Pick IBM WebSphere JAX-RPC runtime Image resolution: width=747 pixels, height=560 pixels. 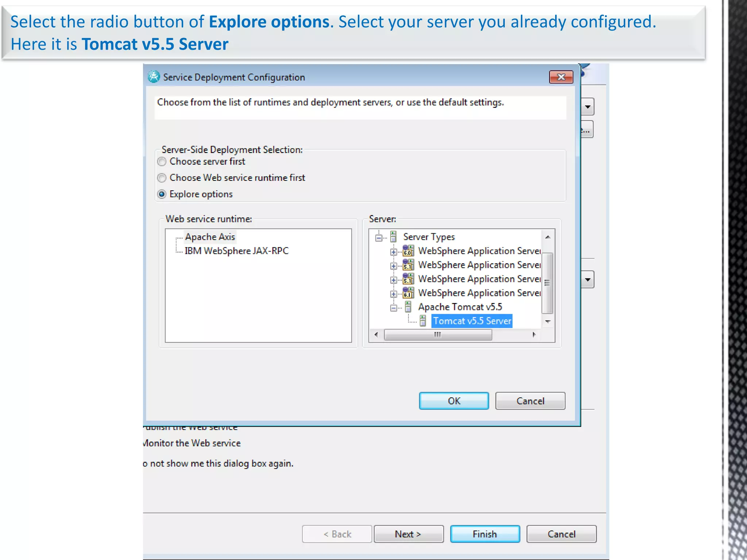(236, 251)
